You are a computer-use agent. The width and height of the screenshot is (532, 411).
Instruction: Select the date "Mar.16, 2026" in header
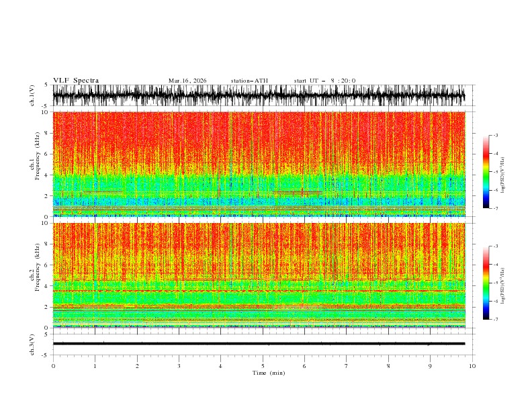click(x=187, y=81)
